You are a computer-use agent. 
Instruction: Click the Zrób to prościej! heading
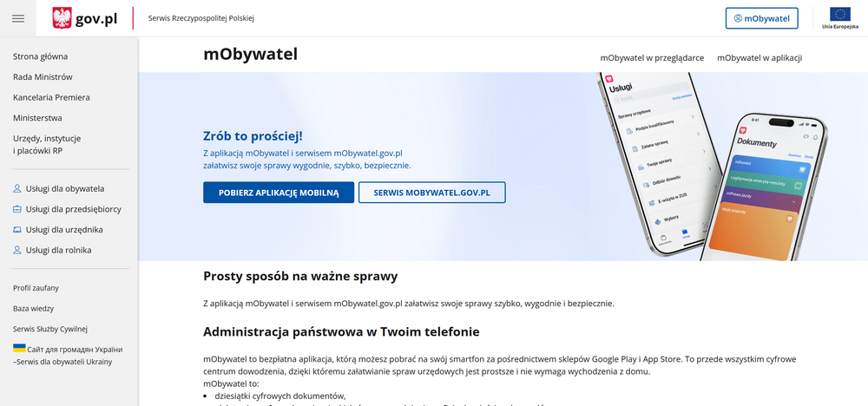pos(253,136)
